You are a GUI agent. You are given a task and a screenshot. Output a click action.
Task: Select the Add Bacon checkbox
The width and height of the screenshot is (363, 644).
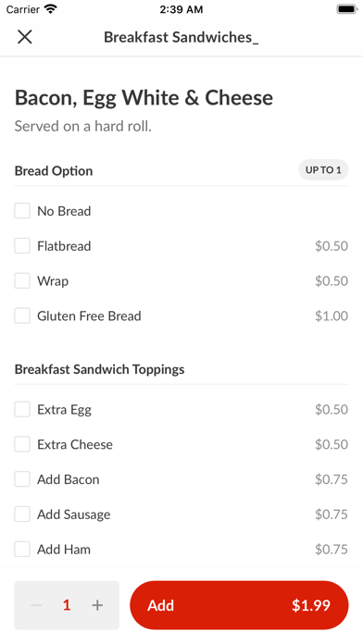pos(22,479)
